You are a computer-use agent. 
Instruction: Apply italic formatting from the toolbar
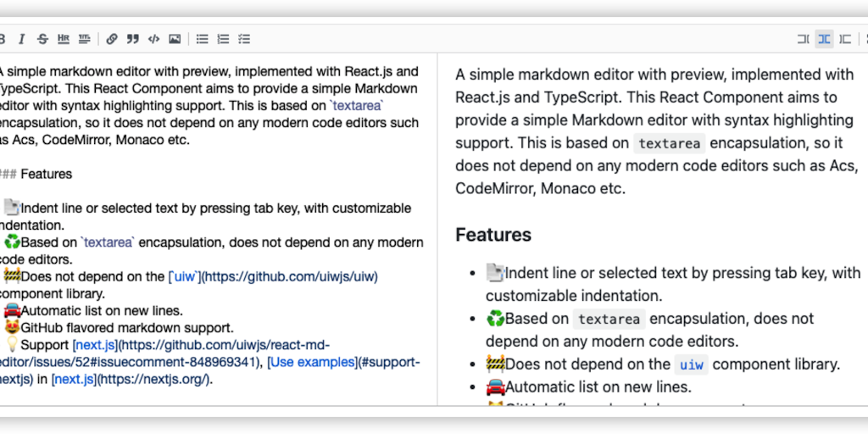pyautogui.click(x=22, y=39)
